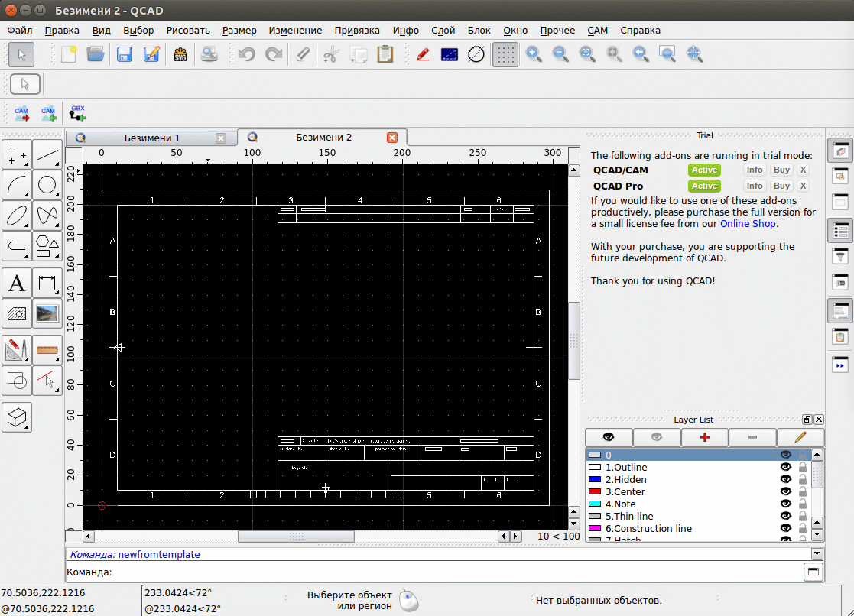
Task: Click Info for QCAD/CAM
Action: (755, 170)
